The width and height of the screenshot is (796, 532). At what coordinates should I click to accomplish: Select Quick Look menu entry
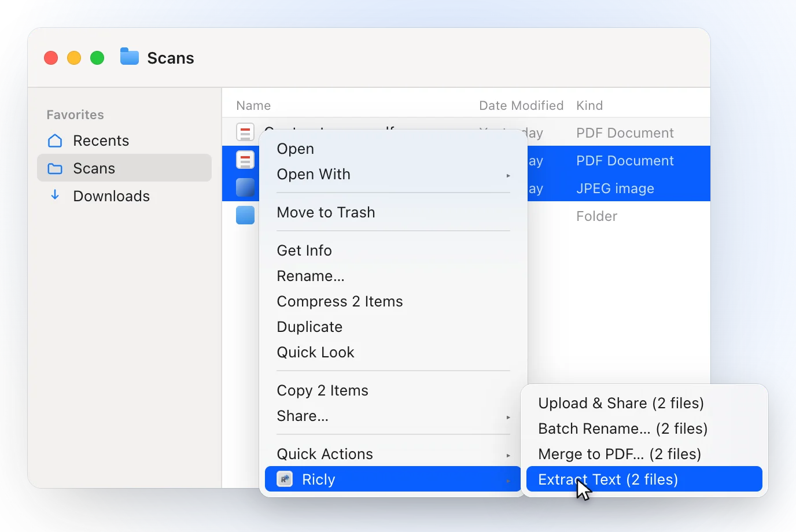click(393, 352)
